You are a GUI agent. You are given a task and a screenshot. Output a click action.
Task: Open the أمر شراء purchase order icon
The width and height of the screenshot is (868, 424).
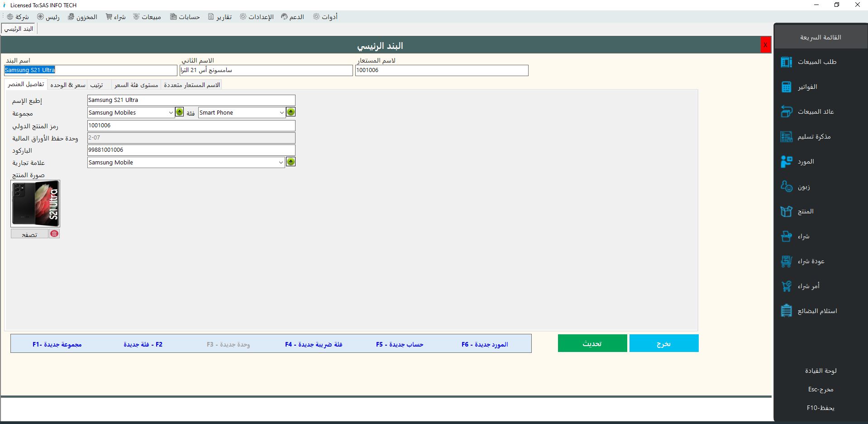point(787,286)
